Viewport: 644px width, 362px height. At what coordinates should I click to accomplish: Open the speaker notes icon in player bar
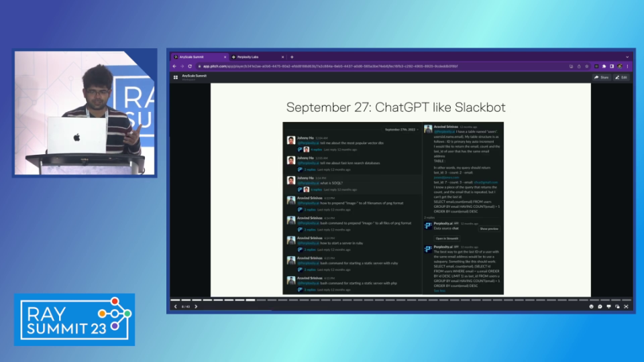pyautogui.click(x=608, y=306)
